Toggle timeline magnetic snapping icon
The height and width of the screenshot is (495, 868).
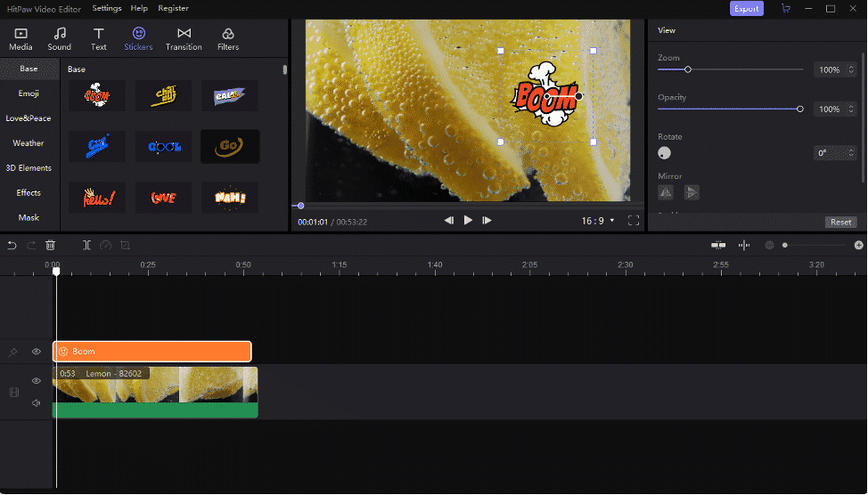coord(718,245)
